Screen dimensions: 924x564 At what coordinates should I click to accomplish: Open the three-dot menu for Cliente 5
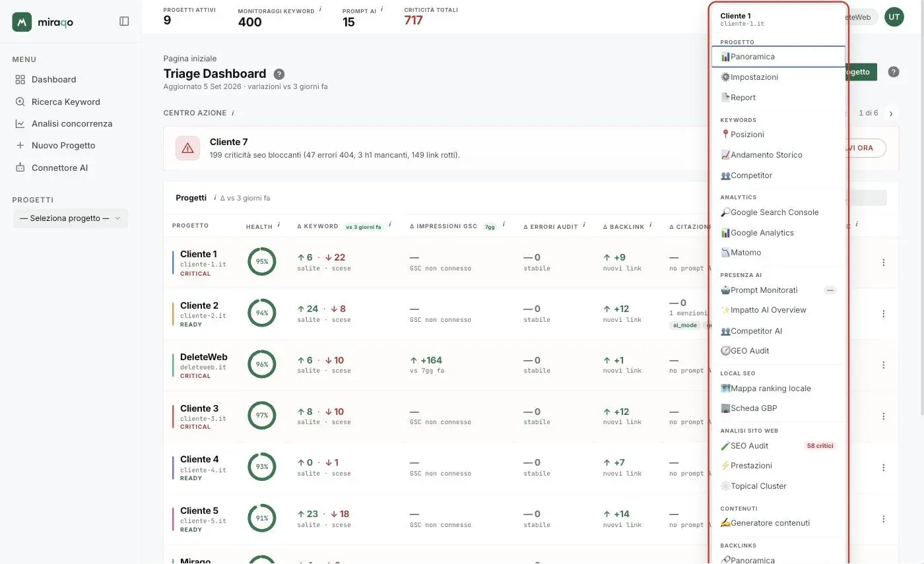(x=884, y=519)
